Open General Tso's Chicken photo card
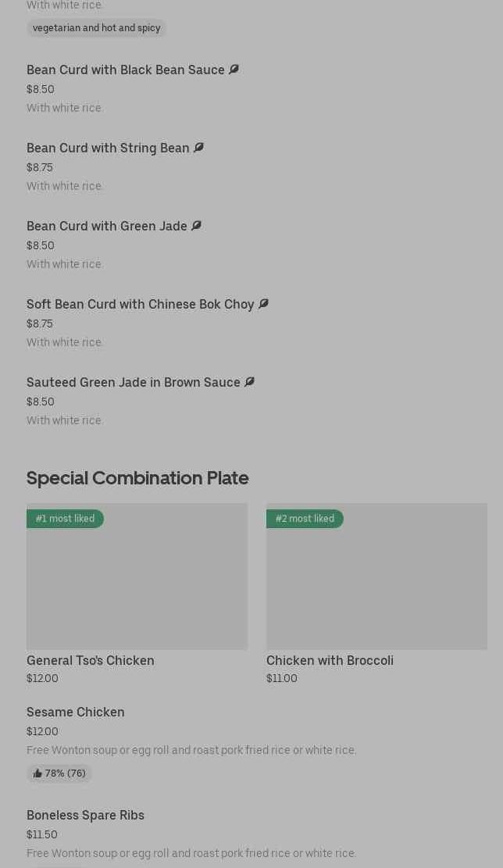 tap(137, 577)
